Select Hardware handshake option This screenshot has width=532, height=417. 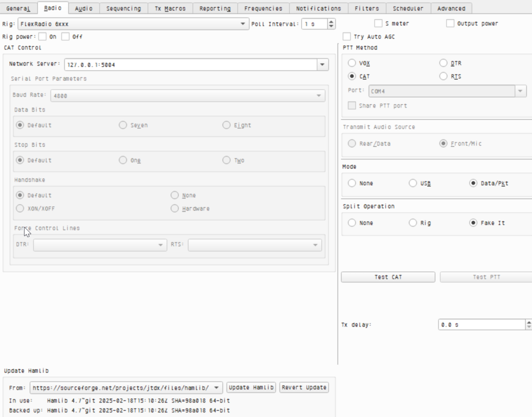coord(174,208)
